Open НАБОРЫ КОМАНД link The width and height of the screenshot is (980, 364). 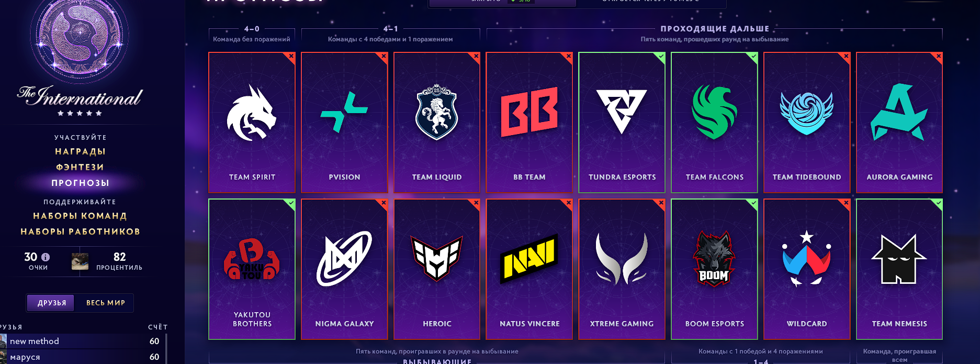click(x=80, y=216)
